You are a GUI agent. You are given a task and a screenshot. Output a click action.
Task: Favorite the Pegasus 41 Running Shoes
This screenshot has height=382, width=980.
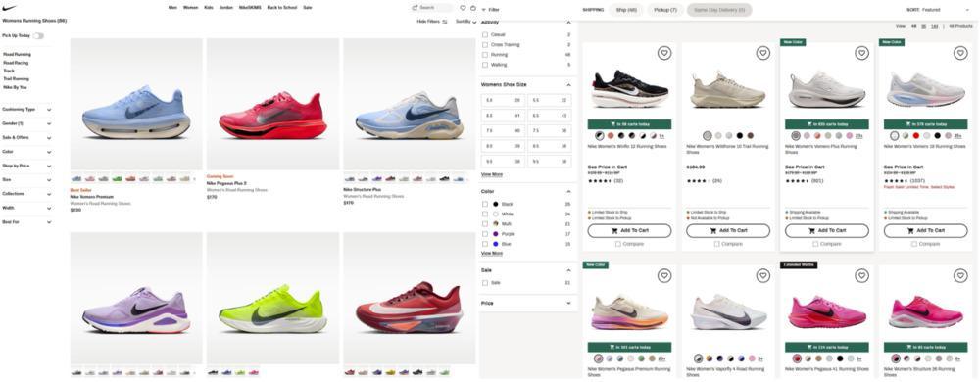click(x=861, y=275)
